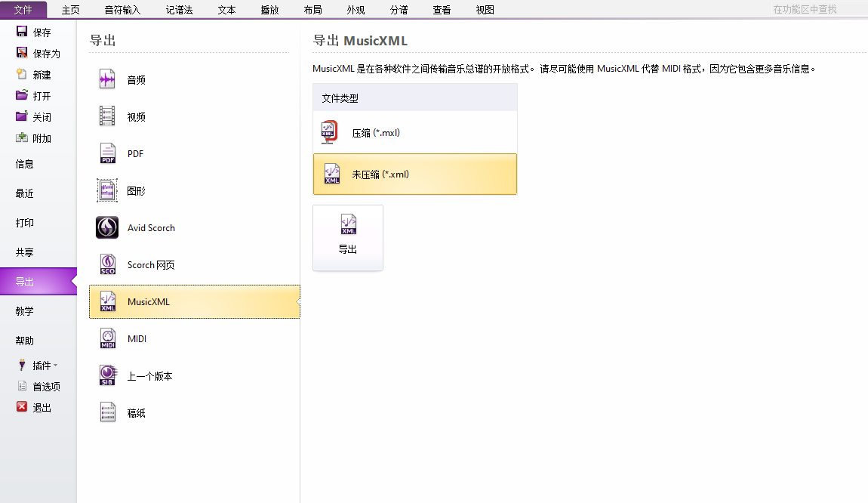Viewport: 868px width, 503px height.
Task: Choose the Video (视频) export icon
Action: click(107, 116)
